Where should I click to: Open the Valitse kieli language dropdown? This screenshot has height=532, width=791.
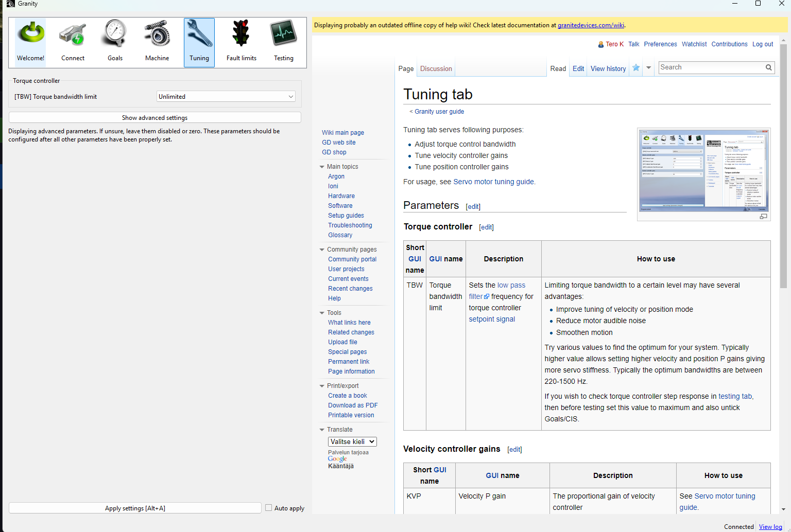(352, 442)
